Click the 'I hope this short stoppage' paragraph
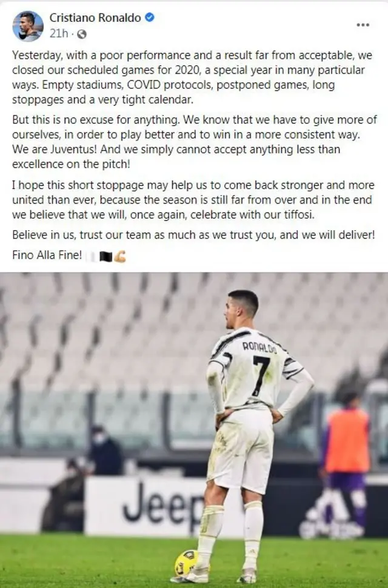This screenshot has width=388, height=588. point(193,200)
